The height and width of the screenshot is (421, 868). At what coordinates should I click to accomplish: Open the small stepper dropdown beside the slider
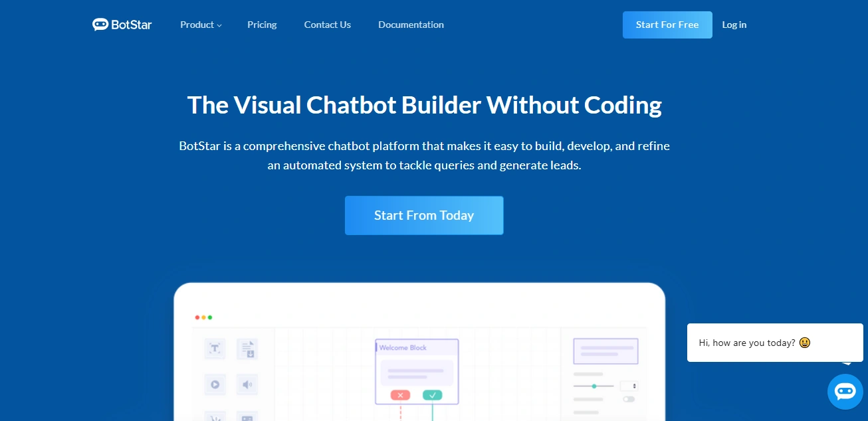click(629, 386)
